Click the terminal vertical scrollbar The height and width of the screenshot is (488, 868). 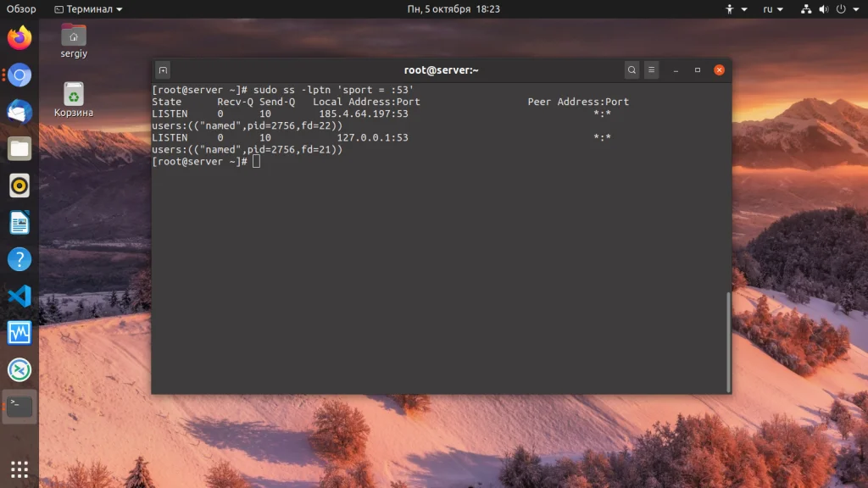pyautogui.click(x=728, y=342)
